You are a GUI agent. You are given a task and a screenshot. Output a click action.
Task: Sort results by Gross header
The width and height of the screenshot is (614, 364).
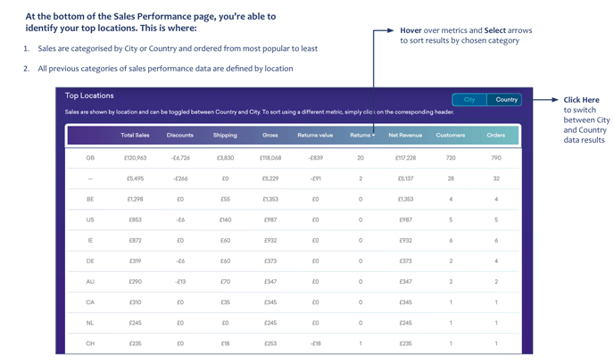click(270, 136)
